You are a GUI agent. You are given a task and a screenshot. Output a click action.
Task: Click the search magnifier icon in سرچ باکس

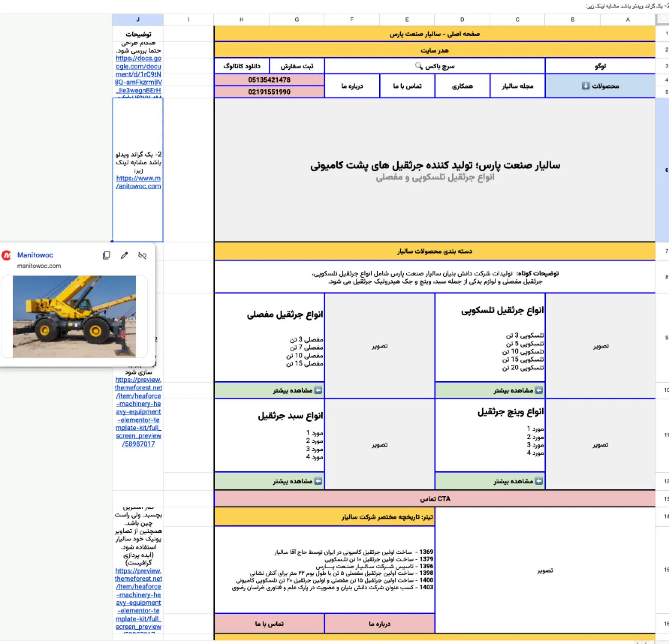419,66
